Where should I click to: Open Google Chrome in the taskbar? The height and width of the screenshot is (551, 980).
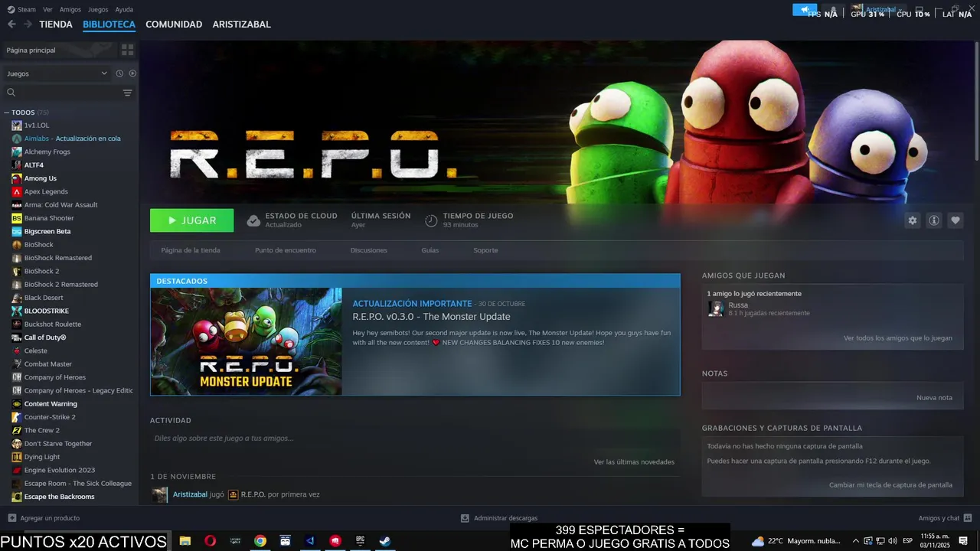pyautogui.click(x=260, y=541)
